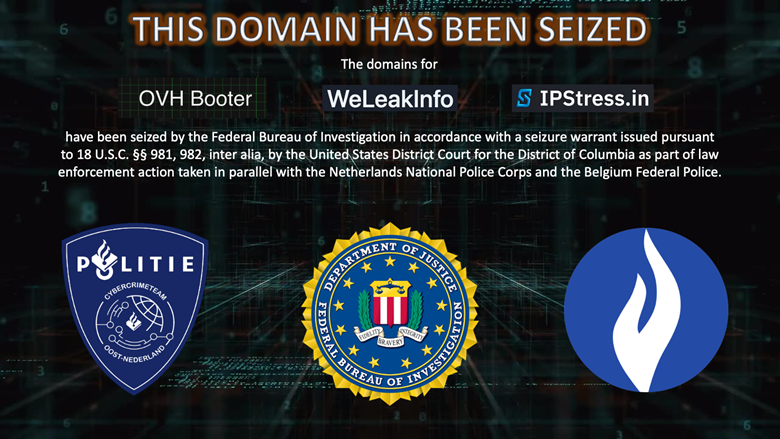Screen dimensions: 780x439
Task: Click the OOST-NEDERLAND text on Politie badge
Action: [x=134, y=354]
